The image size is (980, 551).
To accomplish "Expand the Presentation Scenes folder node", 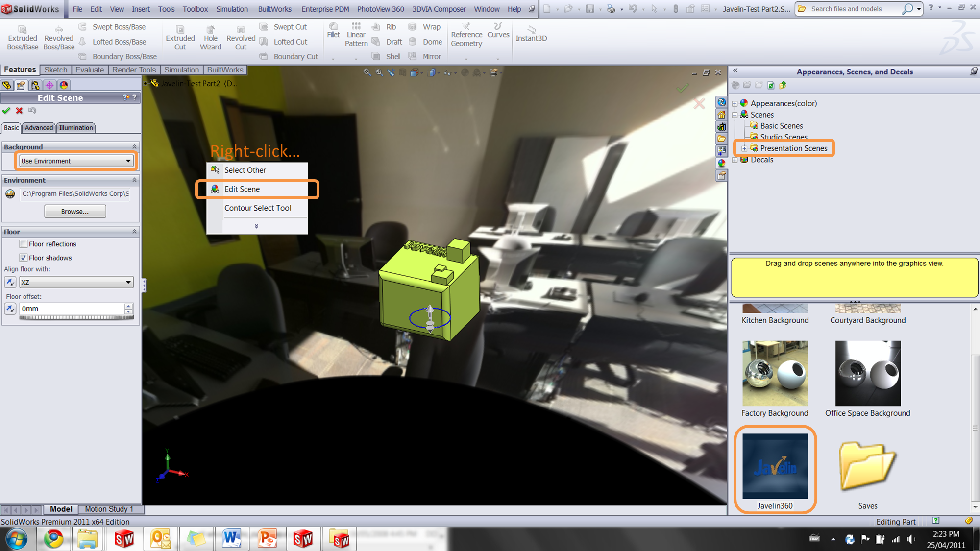I will [x=744, y=148].
